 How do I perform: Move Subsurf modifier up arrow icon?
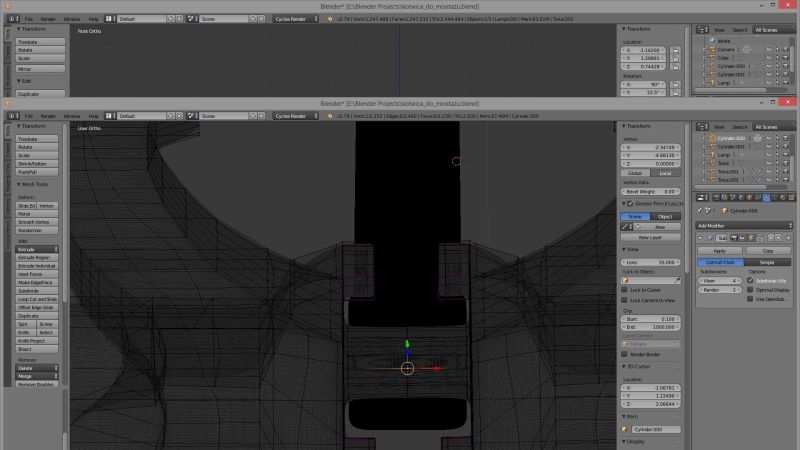coord(771,238)
